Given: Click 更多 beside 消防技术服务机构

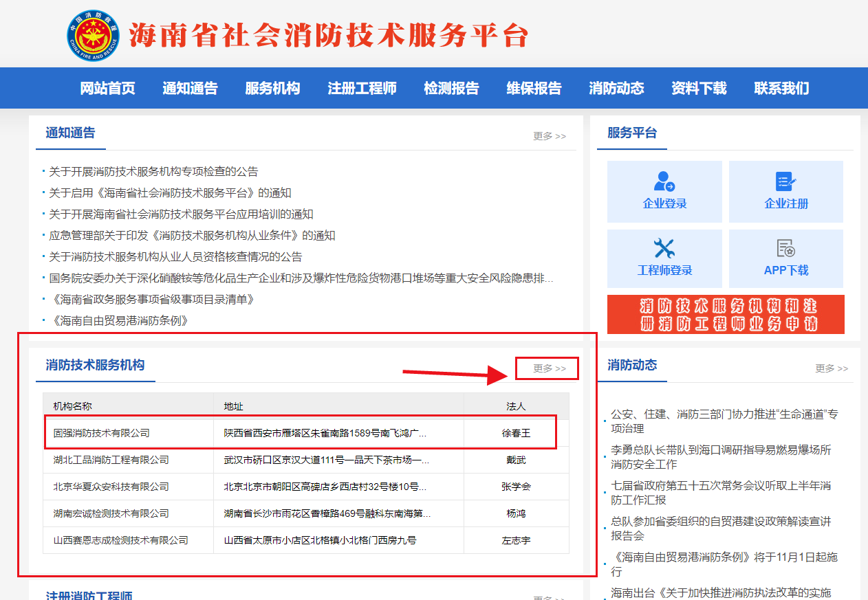Looking at the screenshot, I should coord(547,368).
